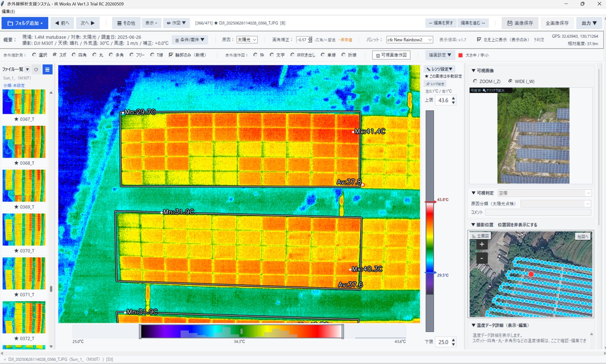Click 位置図を非表示にする link

pos(517,225)
